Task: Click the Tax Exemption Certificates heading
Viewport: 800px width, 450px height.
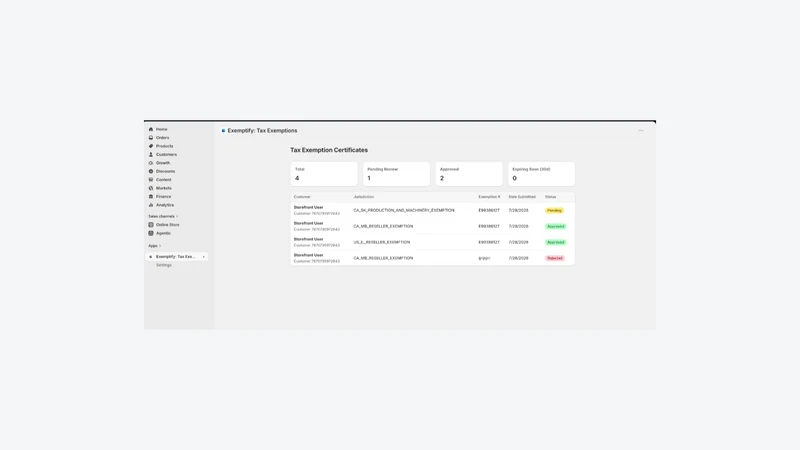Action: (329, 150)
